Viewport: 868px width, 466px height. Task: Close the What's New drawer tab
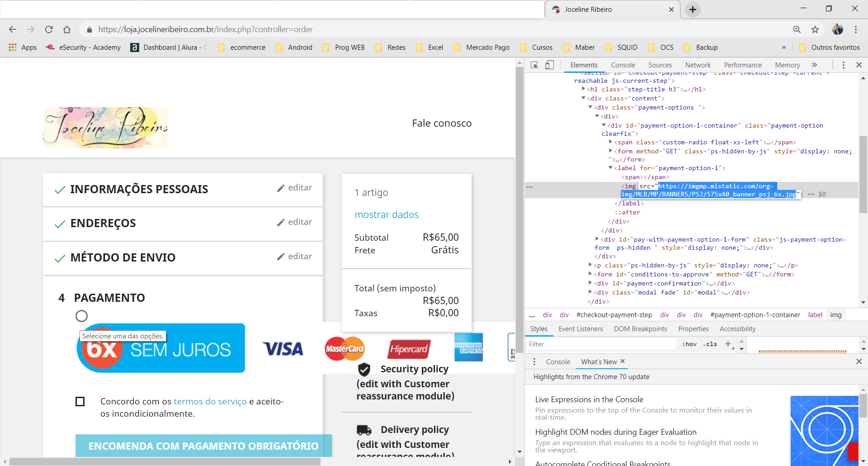tap(623, 361)
